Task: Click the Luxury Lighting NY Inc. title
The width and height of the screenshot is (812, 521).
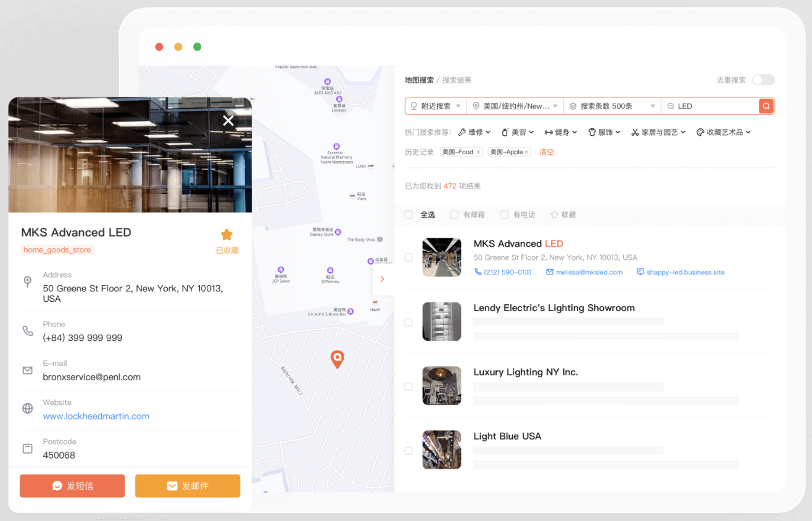Action: 526,372
